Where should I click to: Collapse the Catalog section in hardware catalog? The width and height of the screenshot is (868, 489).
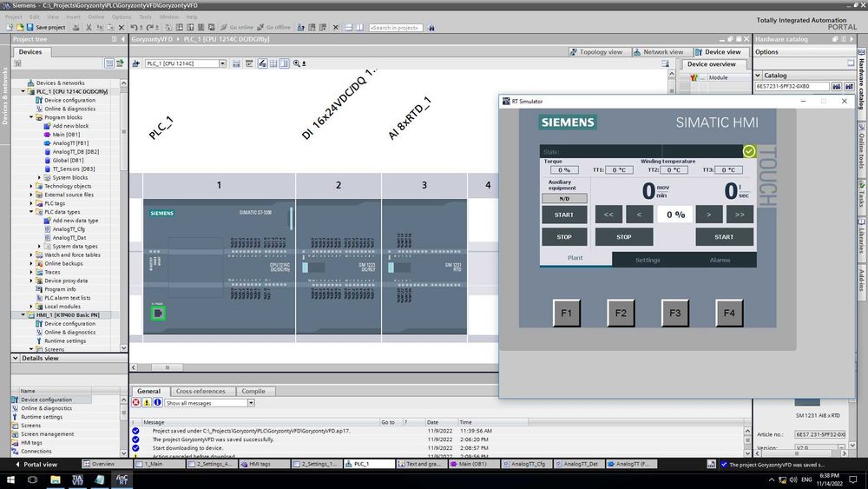click(758, 76)
